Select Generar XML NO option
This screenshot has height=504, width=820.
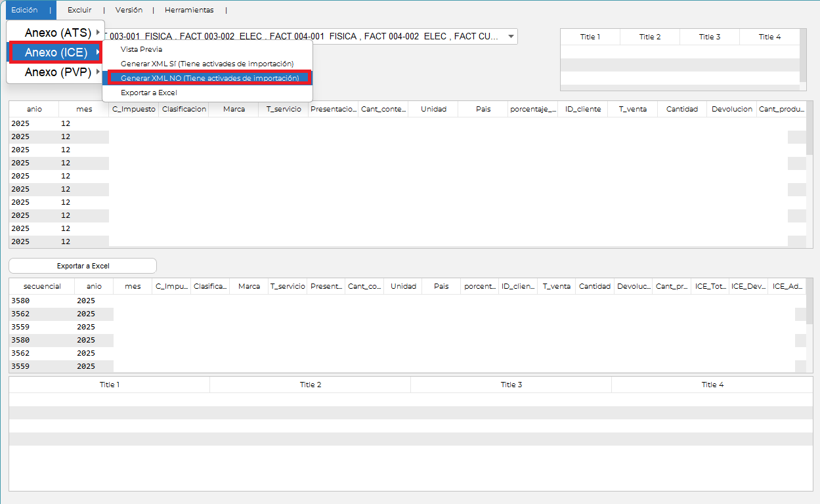tap(209, 78)
